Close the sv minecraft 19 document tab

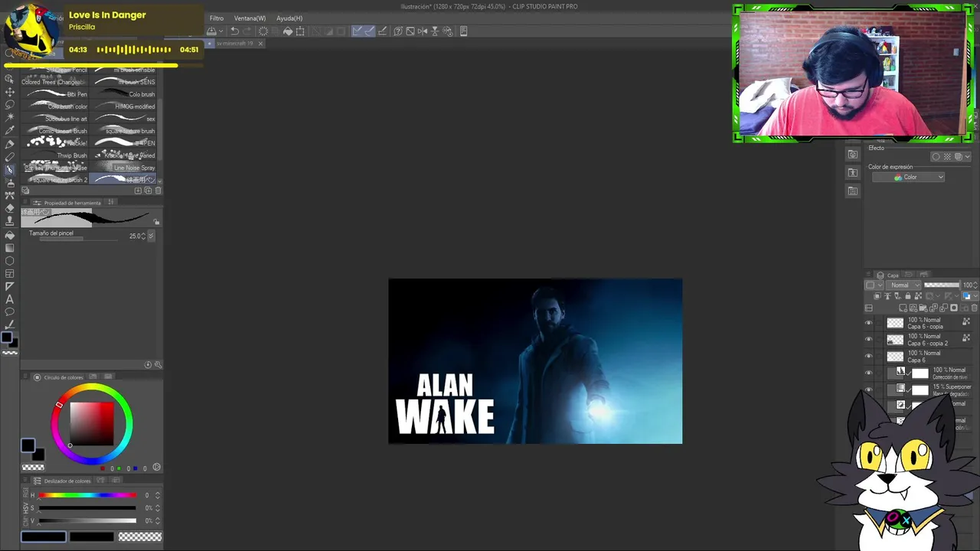click(x=260, y=44)
